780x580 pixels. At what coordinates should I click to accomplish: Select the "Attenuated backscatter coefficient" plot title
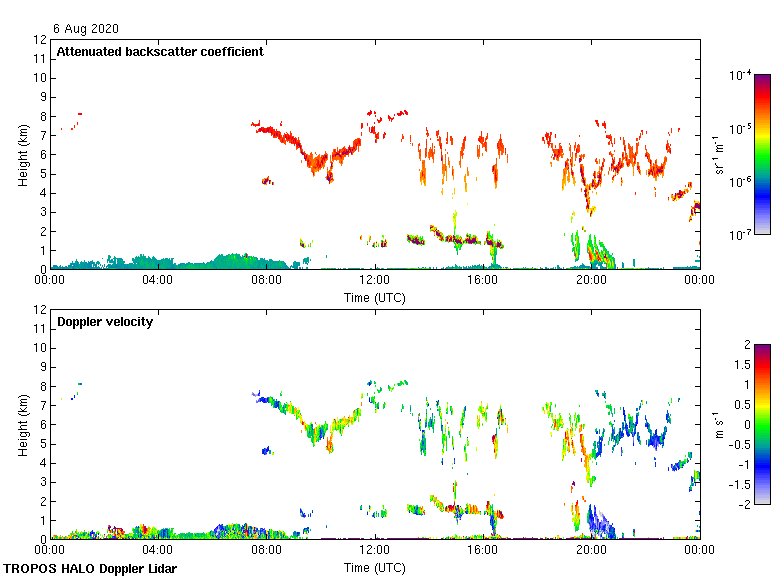(x=160, y=52)
